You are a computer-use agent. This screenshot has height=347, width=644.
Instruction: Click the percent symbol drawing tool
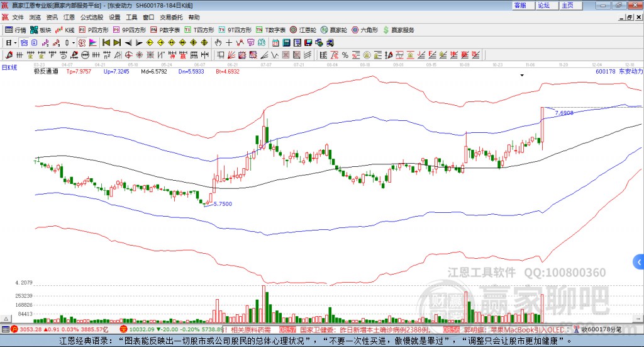pyautogui.click(x=346, y=55)
